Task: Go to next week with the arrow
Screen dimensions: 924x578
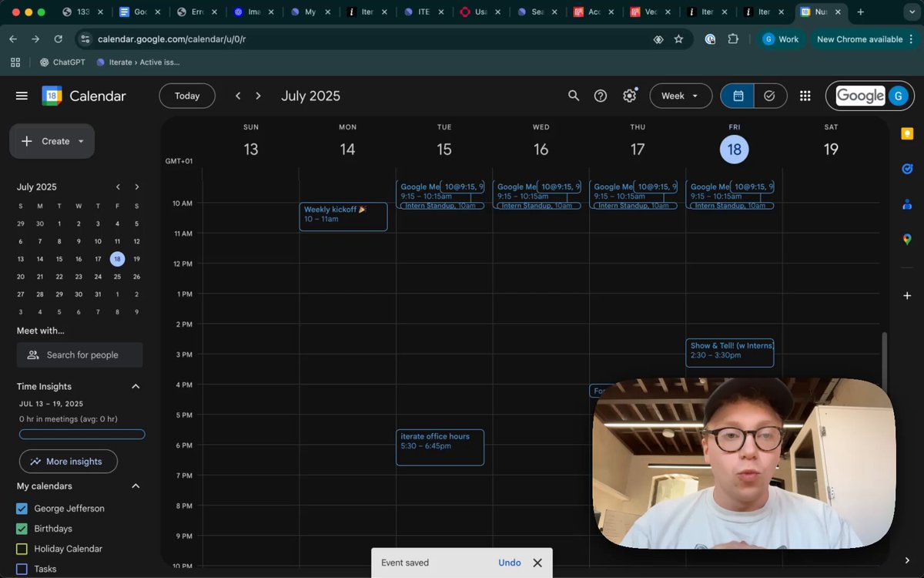Action: tap(258, 96)
